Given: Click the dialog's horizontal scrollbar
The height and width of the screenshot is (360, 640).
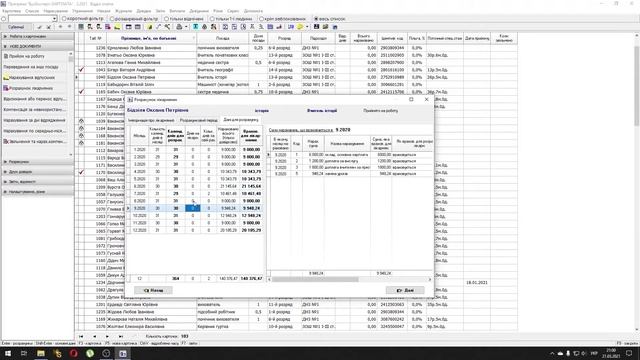Looking at the screenshot, I should coord(315,280).
